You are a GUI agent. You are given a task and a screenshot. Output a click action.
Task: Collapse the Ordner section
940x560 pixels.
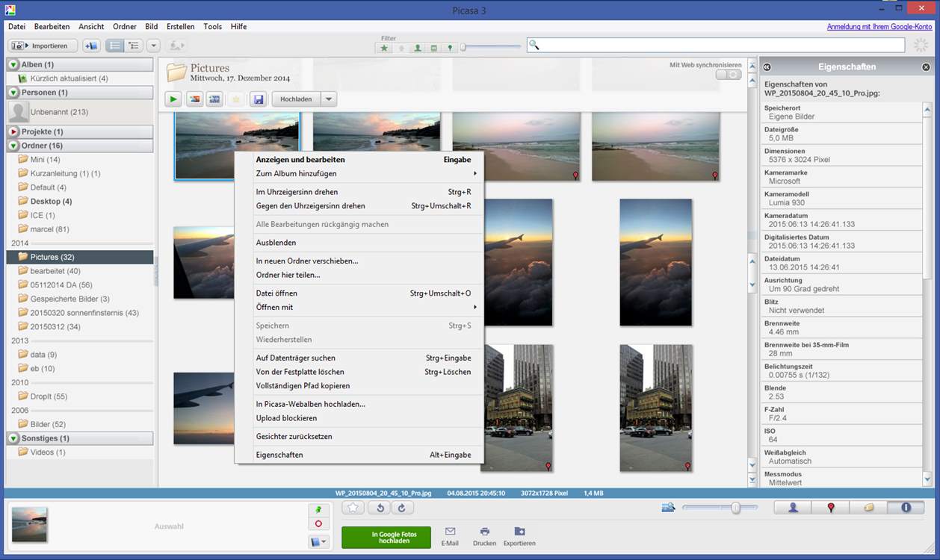tap(13, 146)
